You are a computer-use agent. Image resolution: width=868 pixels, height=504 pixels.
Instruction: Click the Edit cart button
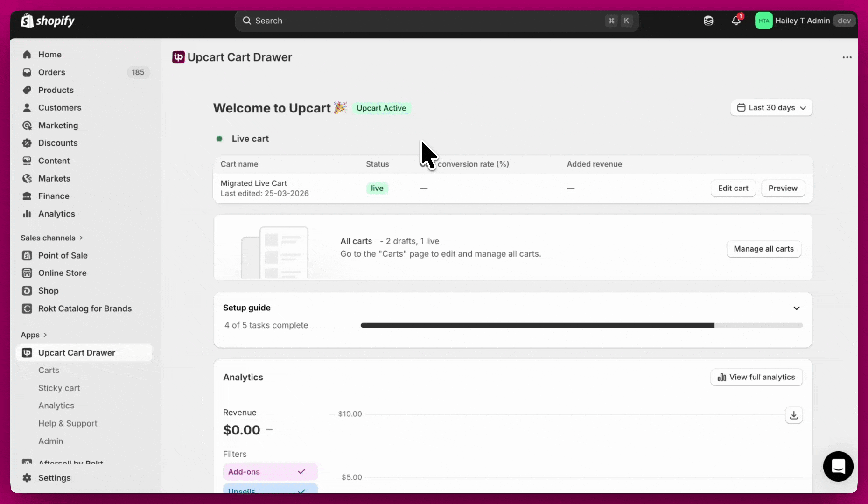733,189
